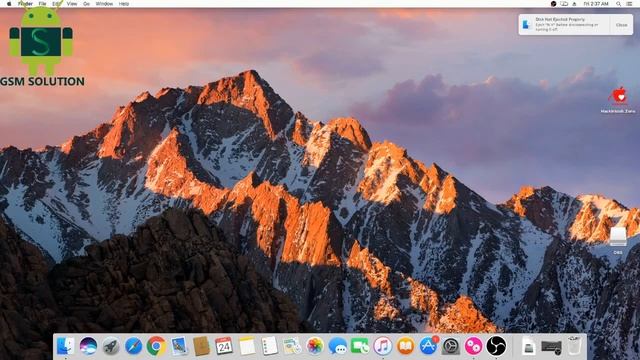
Task: Click the eject status icon in menu bar
Action: pos(574,4)
